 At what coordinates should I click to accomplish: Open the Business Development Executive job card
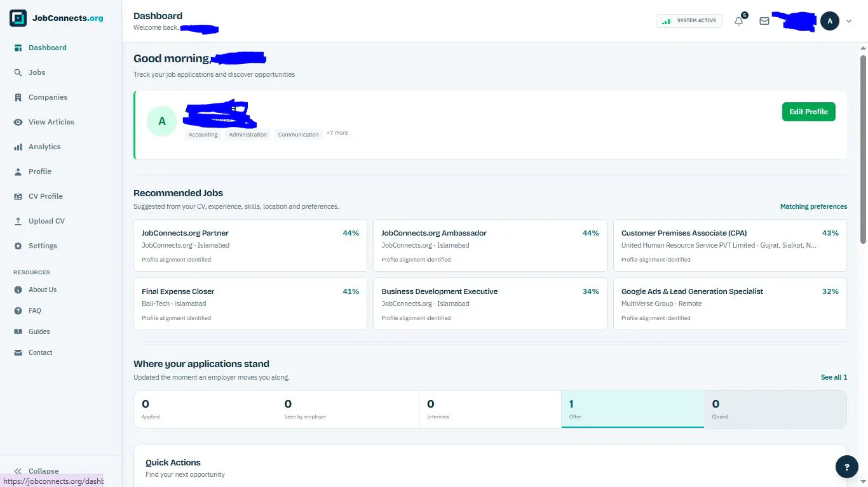490,304
